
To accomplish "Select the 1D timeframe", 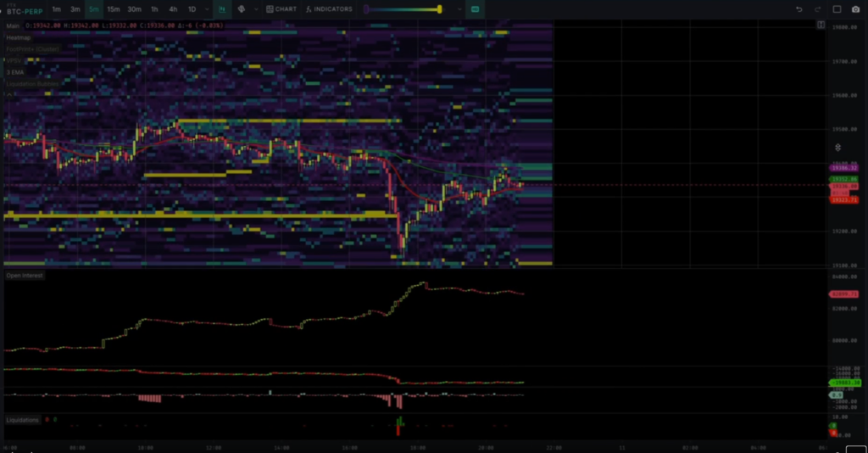I will (192, 9).
